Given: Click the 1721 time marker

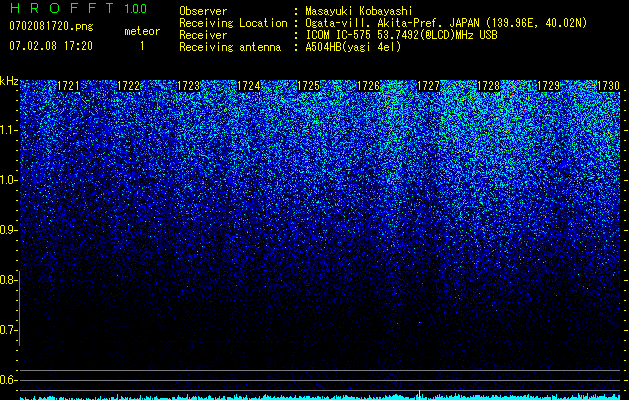Looking at the screenshot, I should [68, 86].
